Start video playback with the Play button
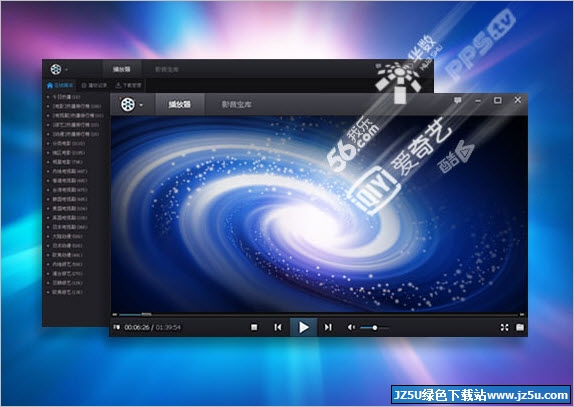 (x=303, y=327)
